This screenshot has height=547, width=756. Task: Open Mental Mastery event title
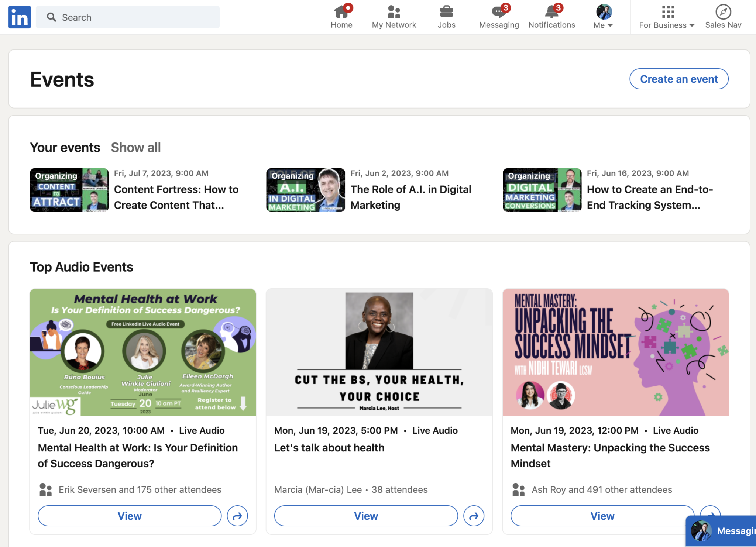(x=610, y=455)
